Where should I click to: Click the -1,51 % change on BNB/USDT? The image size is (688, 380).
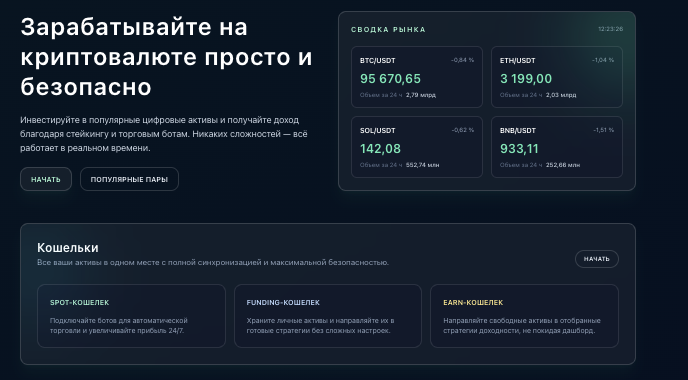click(603, 130)
